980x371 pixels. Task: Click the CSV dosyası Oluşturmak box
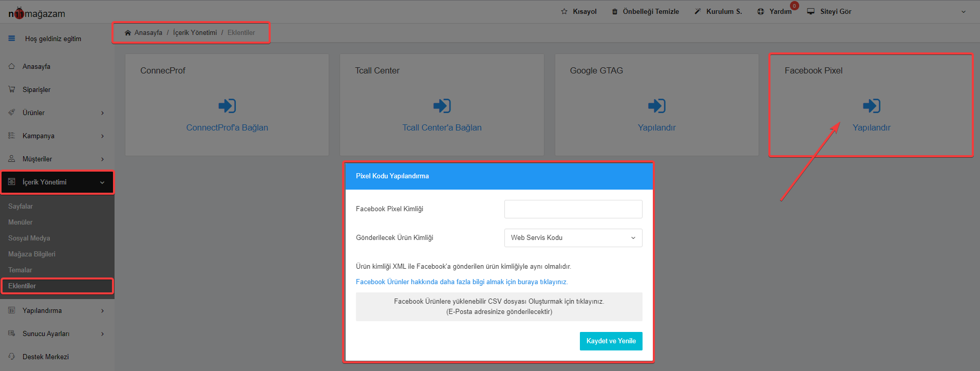[x=499, y=307]
